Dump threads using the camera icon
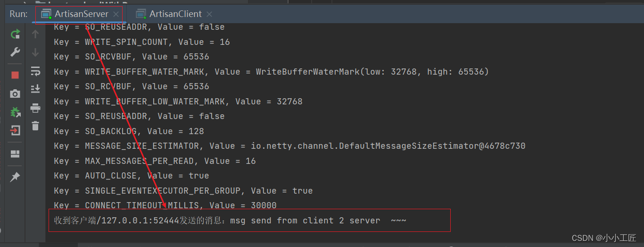This screenshot has height=247, width=644. [15, 94]
